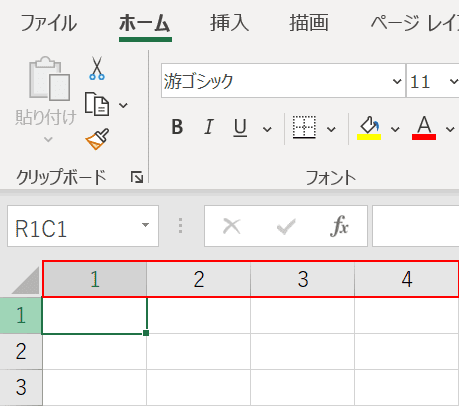Image resolution: width=459 pixels, height=406 pixels.
Task: Click the formula bar Cancel X
Action: coord(231,226)
